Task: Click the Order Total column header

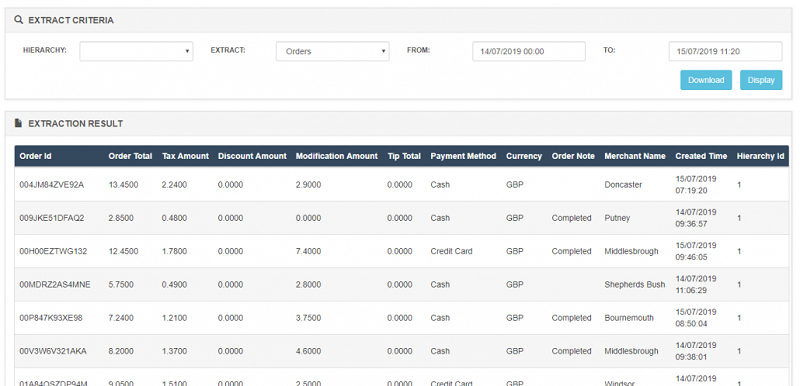Action: tap(130, 156)
